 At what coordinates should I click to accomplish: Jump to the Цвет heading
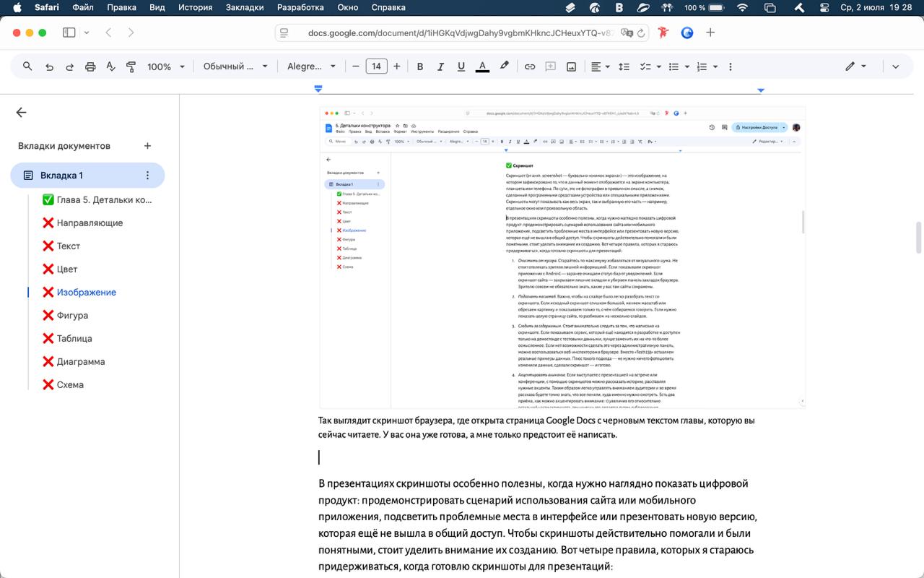pos(60,269)
